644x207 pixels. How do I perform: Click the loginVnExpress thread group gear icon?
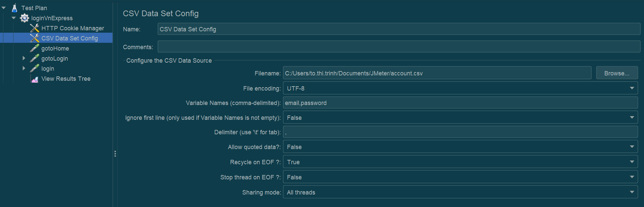coord(25,18)
